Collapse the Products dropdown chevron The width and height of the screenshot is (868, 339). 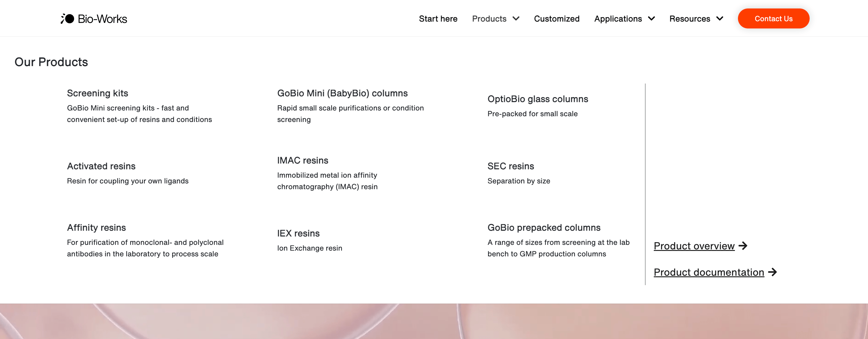(x=516, y=18)
